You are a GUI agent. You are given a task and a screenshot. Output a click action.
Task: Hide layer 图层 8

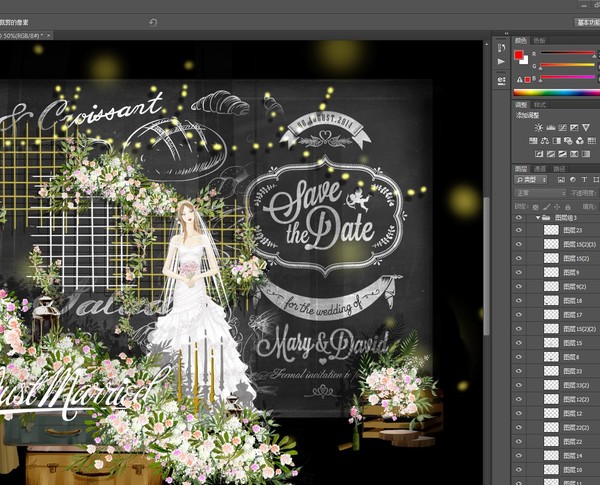click(519, 357)
